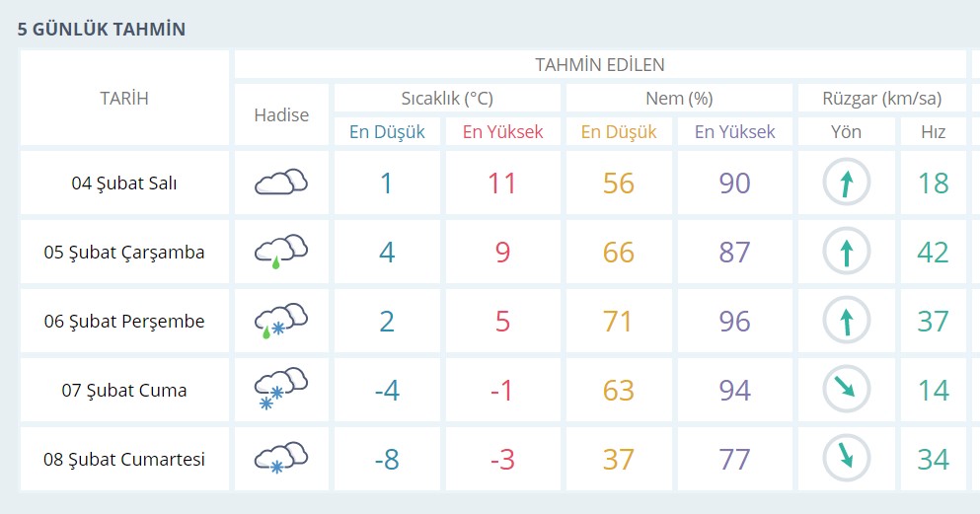This screenshot has height=514, width=980.
Task: Click the wind direction arrow for 06 Şubat Perşembe
Action: 846,321
